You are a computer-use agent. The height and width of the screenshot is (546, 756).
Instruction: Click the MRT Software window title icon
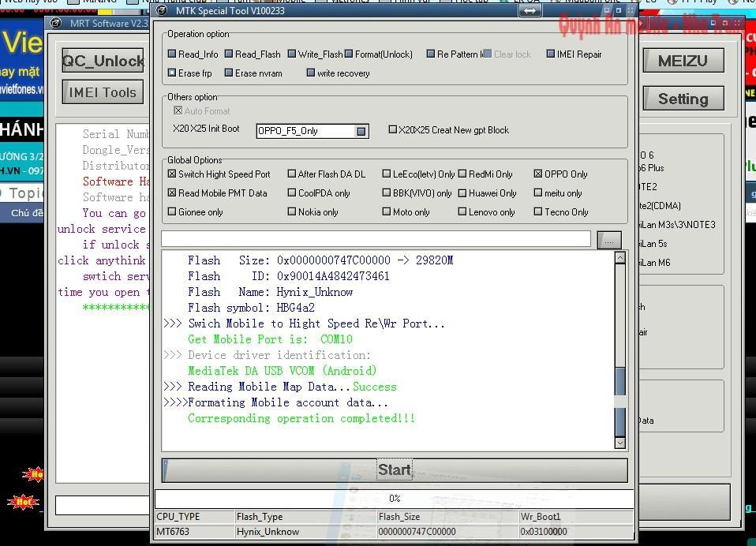tap(56, 23)
